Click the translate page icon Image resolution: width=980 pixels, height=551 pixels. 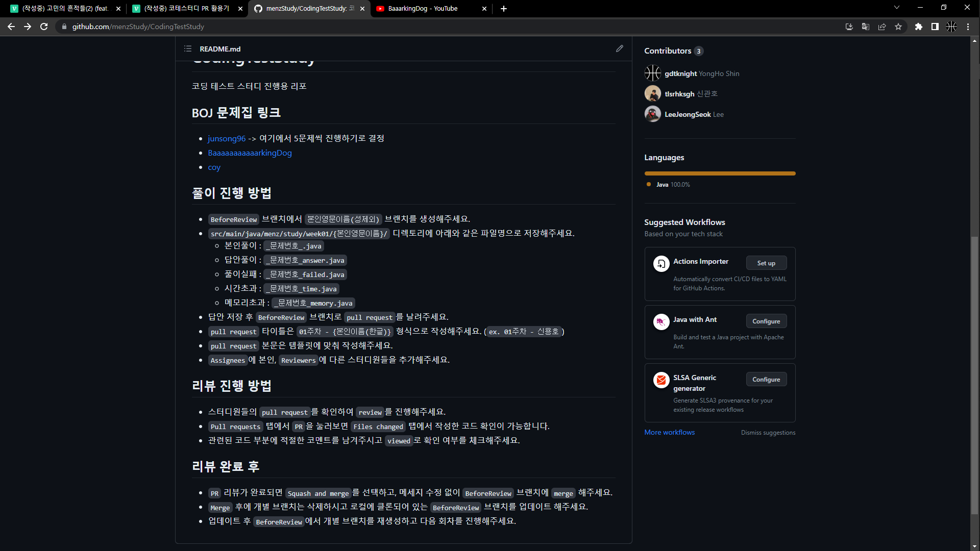[x=866, y=27]
